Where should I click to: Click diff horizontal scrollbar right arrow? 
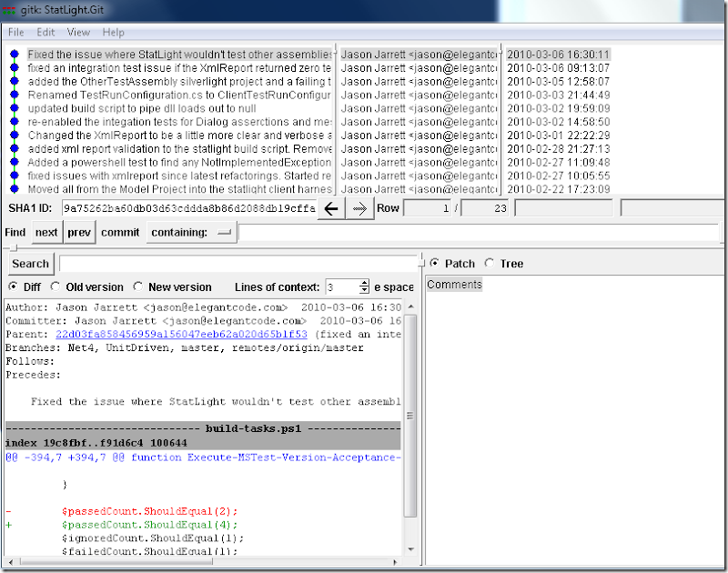tap(395, 562)
